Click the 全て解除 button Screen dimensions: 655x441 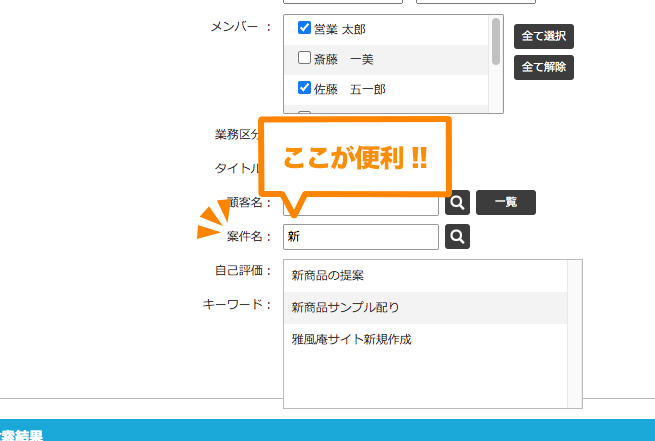point(543,67)
